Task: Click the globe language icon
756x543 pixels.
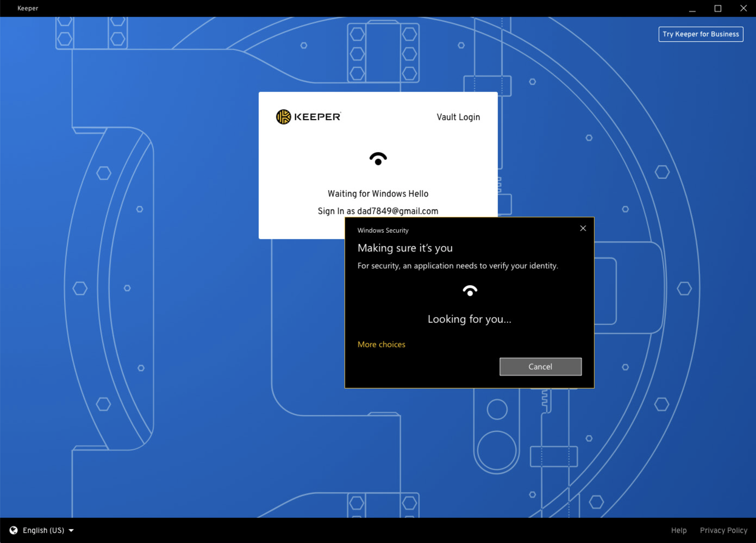Action: (14, 530)
